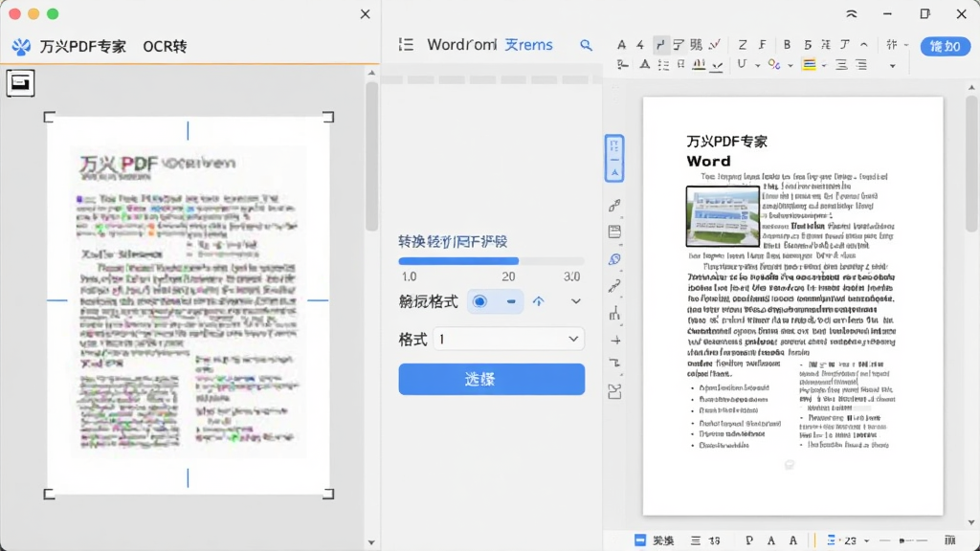Click the bottom icon in the vertical sidebar
Screen dimensions: 980x551
pos(614,391)
